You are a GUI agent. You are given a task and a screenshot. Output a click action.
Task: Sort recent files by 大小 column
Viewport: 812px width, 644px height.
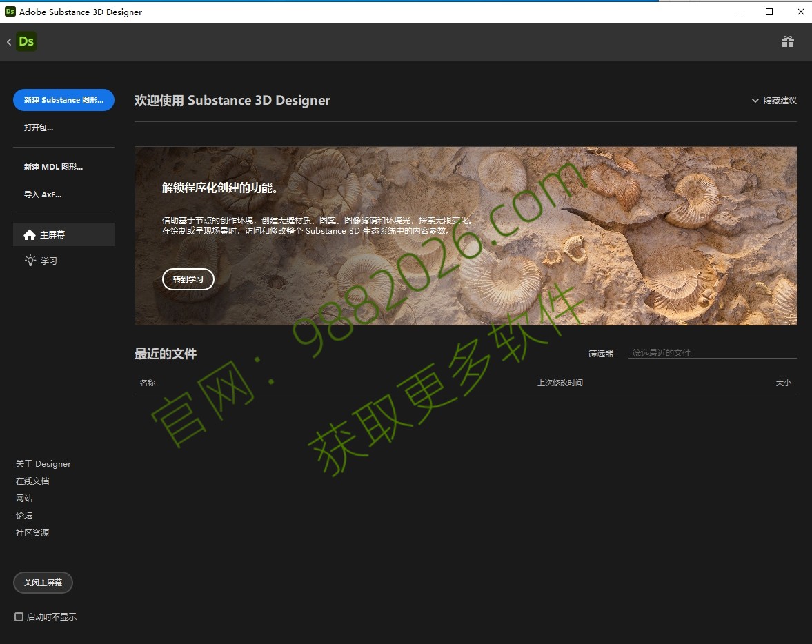[784, 383]
